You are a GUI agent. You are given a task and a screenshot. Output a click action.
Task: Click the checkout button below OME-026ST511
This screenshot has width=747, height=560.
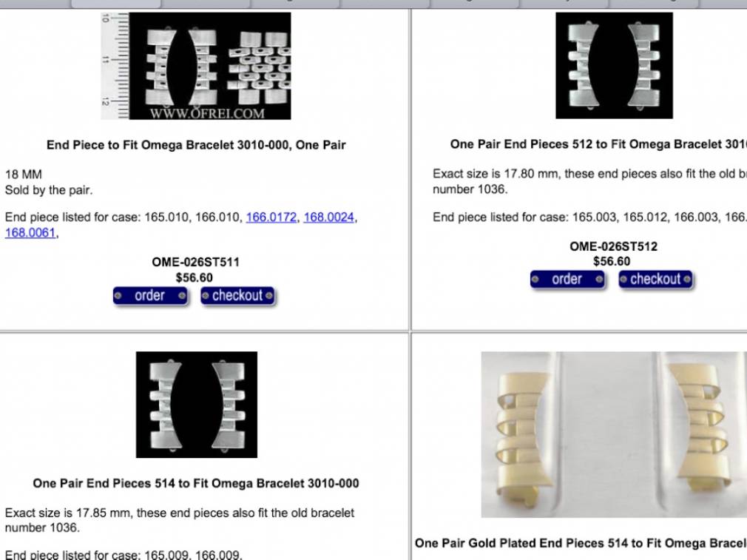237,295
